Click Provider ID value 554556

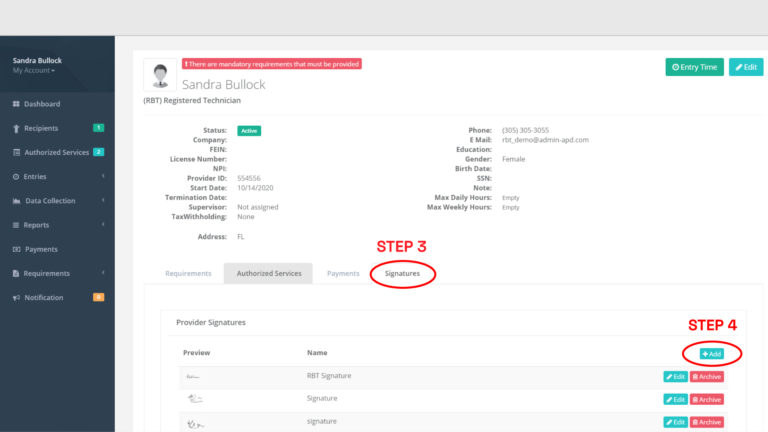(x=249, y=178)
